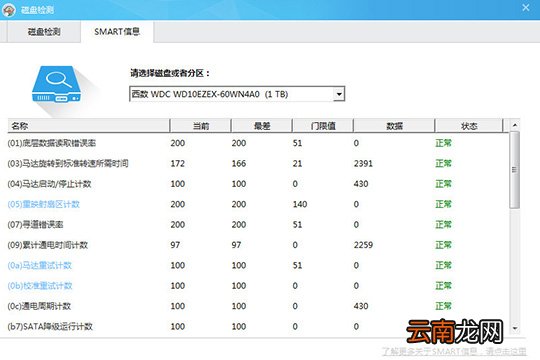Select the (b7)SATA降级运行计数 row
The width and height of the screenshot is (540, 360).
point(258,326)
